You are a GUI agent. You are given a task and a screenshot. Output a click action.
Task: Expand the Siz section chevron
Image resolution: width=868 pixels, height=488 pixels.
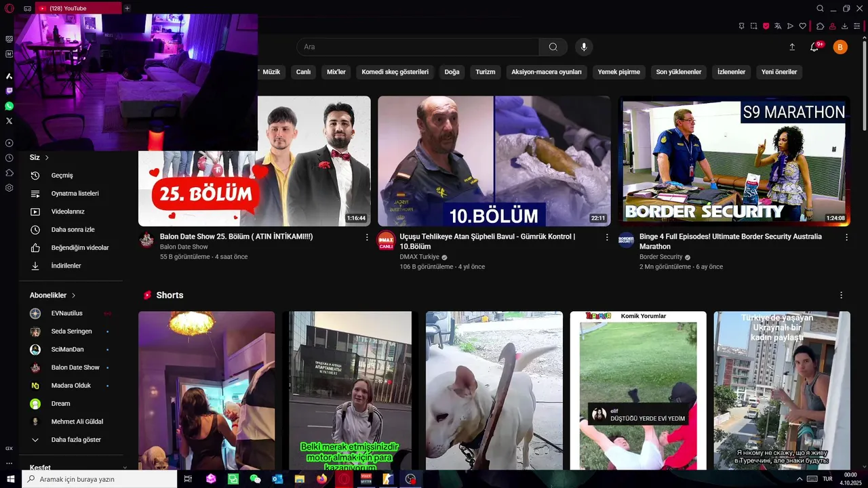pos(47,157)
